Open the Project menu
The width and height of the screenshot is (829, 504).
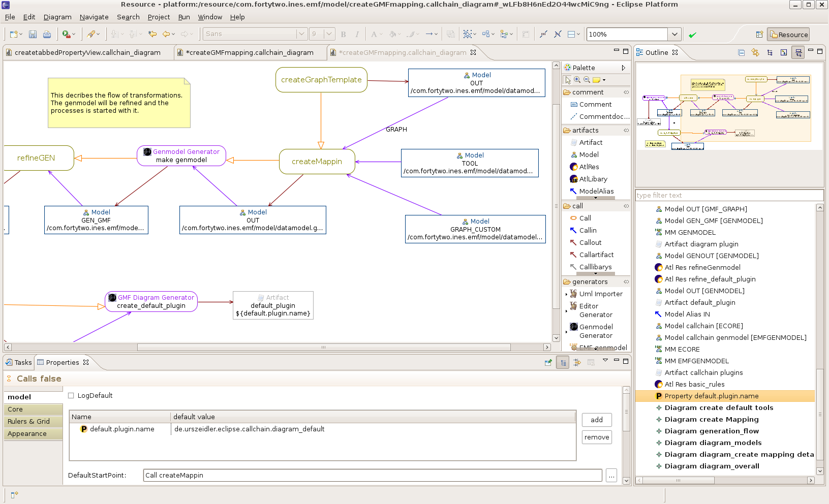159,17
